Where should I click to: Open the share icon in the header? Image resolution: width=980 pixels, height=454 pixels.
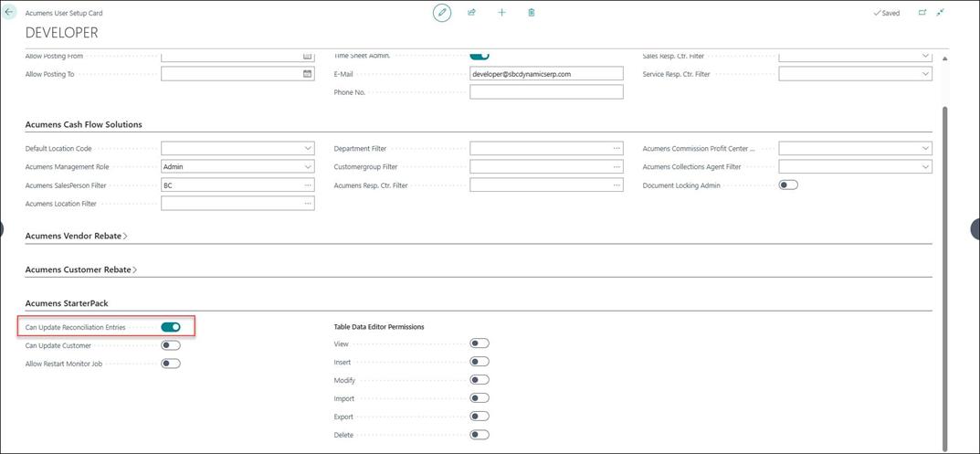pyautogui.click(x=472, y=13)
